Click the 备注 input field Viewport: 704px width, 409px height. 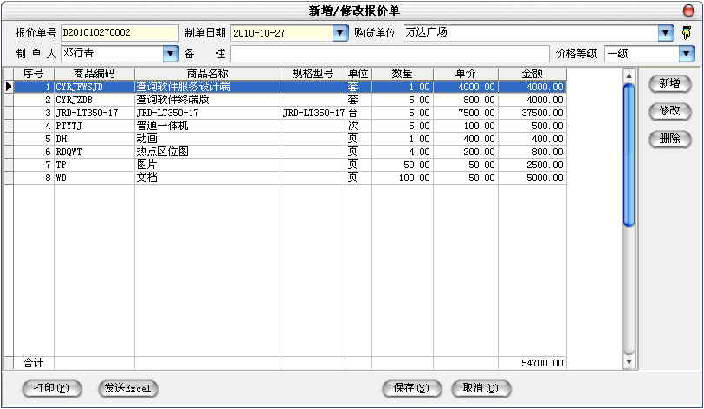[390, 54]
